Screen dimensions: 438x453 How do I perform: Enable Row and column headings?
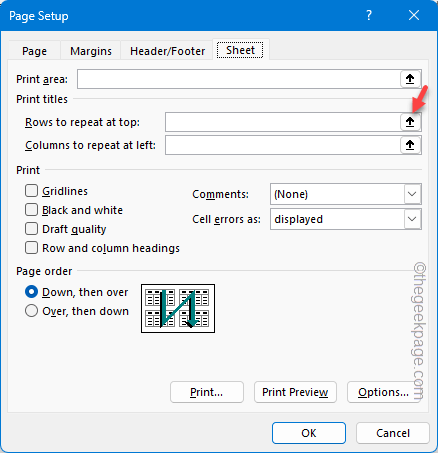tap(31, 248)
